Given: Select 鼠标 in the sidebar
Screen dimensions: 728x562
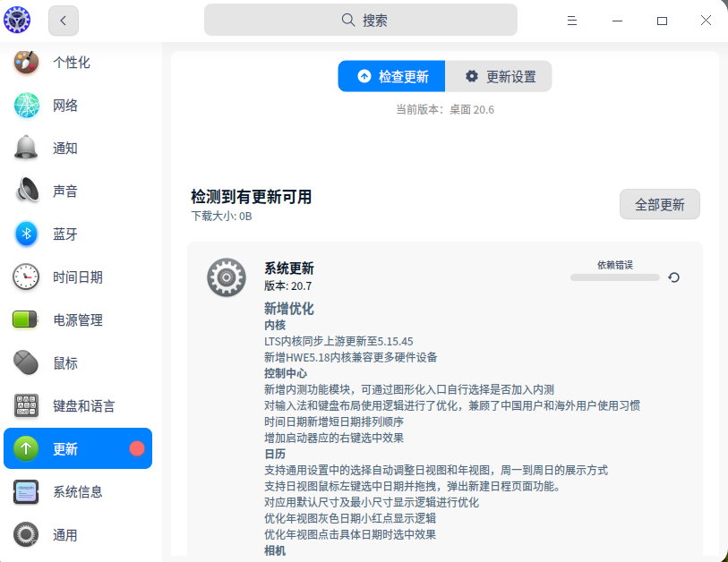Looking at the screenshot, I should [x=65, y=363].
